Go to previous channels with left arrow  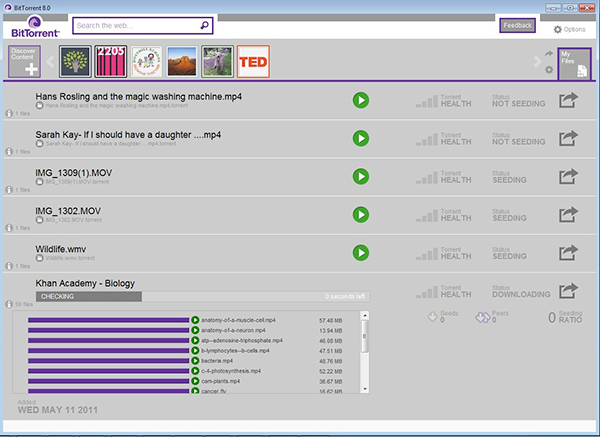[50, 61]
